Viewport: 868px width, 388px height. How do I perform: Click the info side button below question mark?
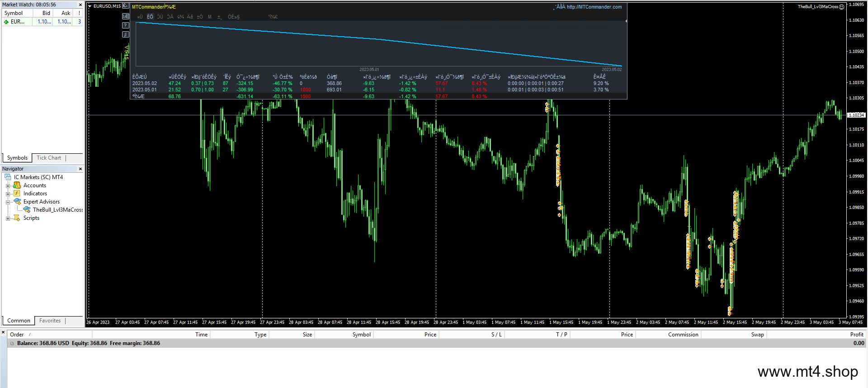(126, 34)
